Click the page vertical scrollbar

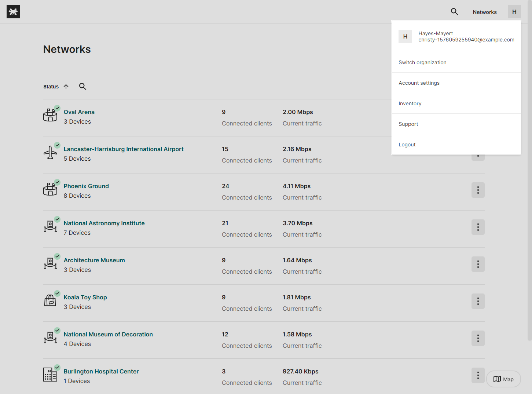click(529, 183)
